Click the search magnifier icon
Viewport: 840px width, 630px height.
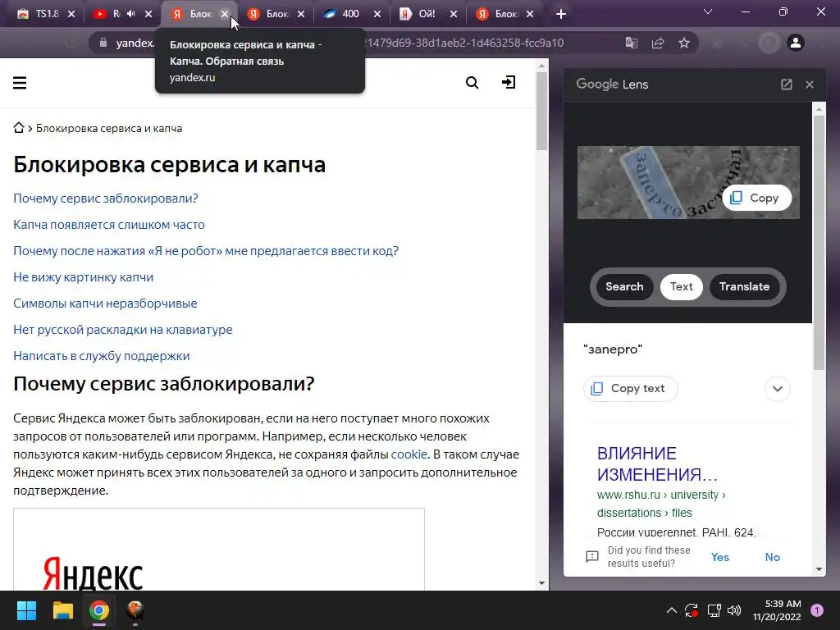(472, 83)
